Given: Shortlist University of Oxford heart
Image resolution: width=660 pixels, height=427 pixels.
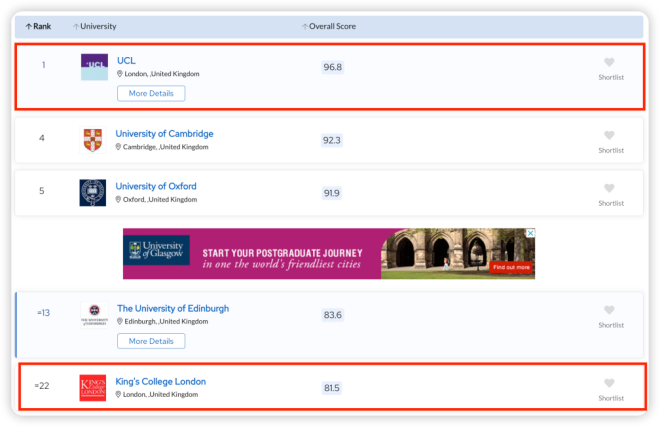Looking at the screenshot, I should [610, 188].
